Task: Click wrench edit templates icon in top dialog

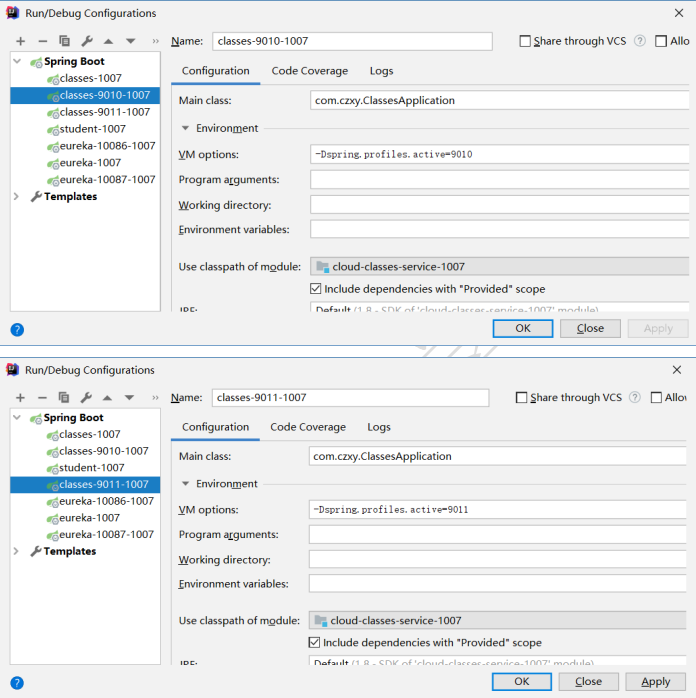Action: [x=87, y=41]
